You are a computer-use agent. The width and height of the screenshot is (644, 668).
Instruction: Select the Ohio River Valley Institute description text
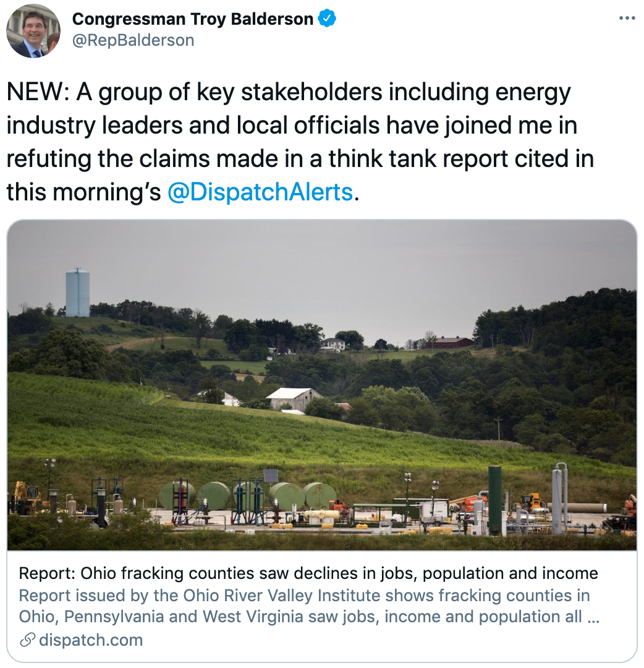304,596
